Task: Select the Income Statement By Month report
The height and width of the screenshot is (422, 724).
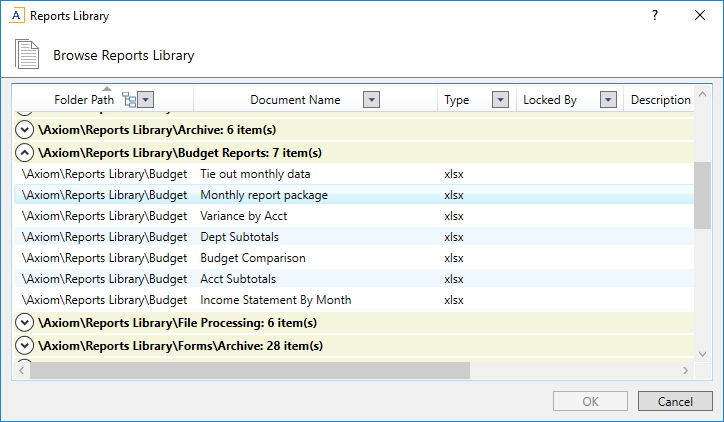Action: click(x=275, y=300)
